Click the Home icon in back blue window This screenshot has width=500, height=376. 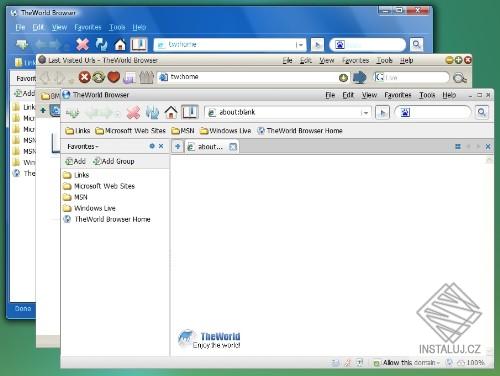[x=120, y=44]
